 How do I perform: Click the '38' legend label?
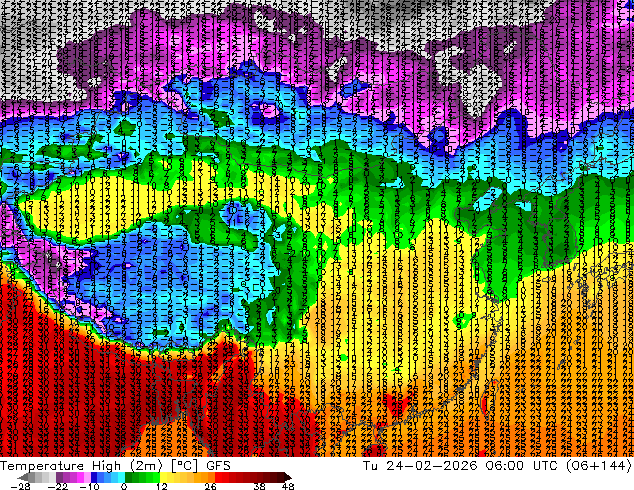[x=259, y=486]
